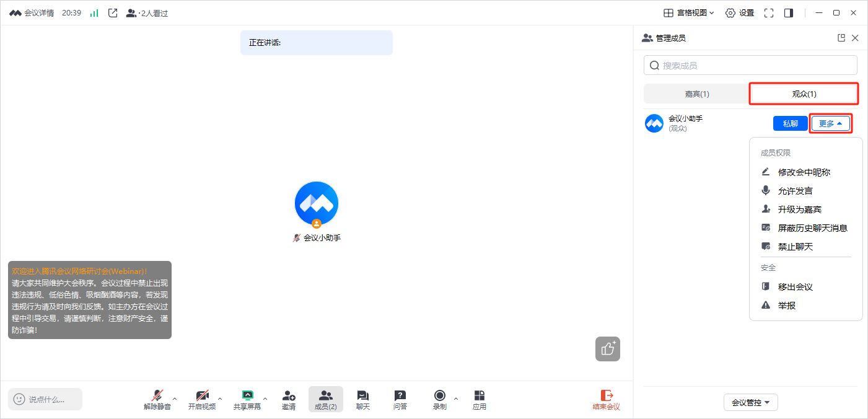Enter fullscreen mode via the fullscreen icon
This screenshot has width=868, height=419.
[x=769, y=12]
